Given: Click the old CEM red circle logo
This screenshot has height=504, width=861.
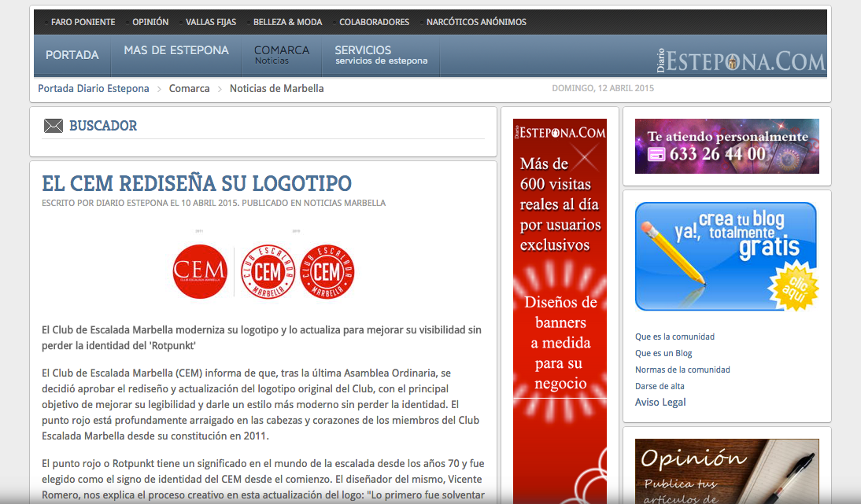Looking at the screenshot, I should 199,271.
